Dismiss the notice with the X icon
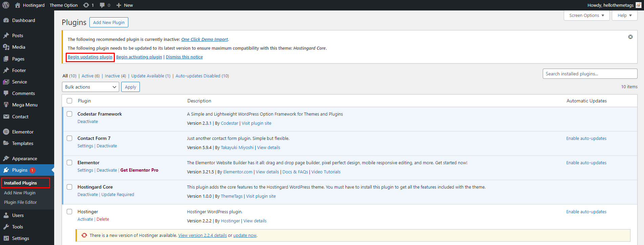Viewport: 644px width, 245px height. click(x=630, y=37)
